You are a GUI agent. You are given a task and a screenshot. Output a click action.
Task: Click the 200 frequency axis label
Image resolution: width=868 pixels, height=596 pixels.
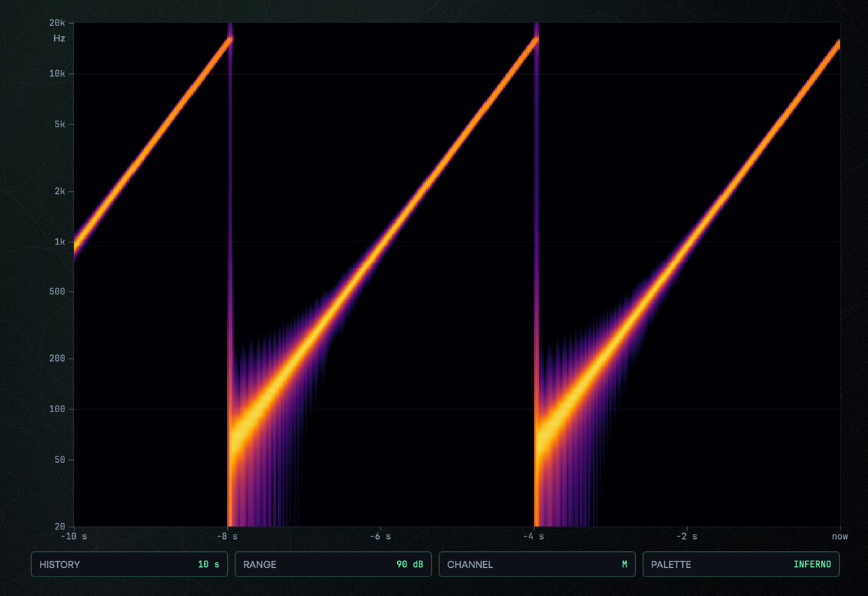coord(59,359)
